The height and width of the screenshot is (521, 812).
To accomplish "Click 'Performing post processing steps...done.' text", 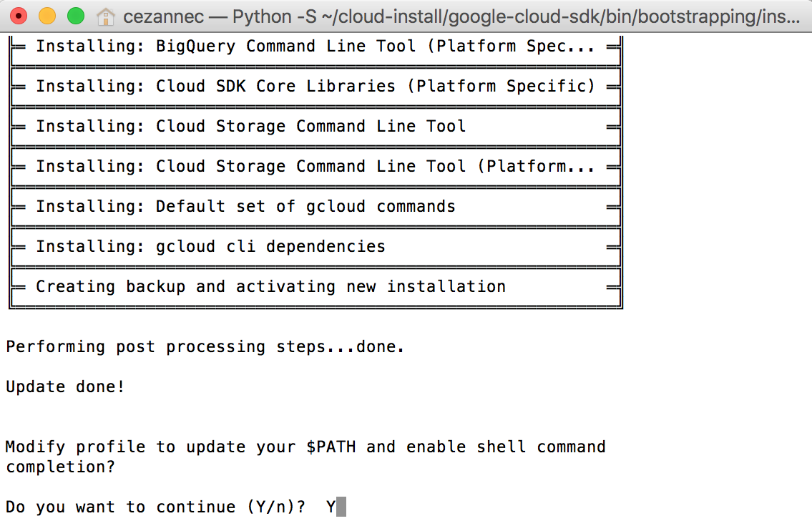I will coord(205,347).
